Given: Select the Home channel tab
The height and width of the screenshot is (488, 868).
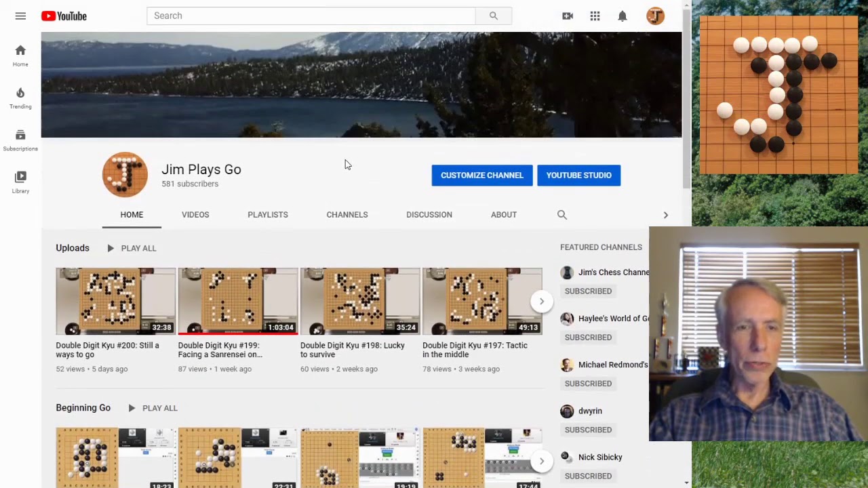Looking at the screenshot, I should click(132, 214).
